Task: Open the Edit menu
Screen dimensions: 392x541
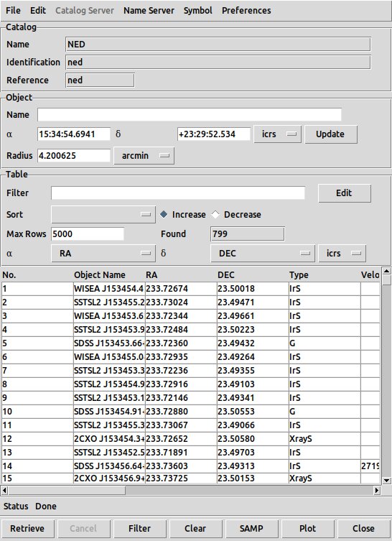Action: click(x=38, y=10)
